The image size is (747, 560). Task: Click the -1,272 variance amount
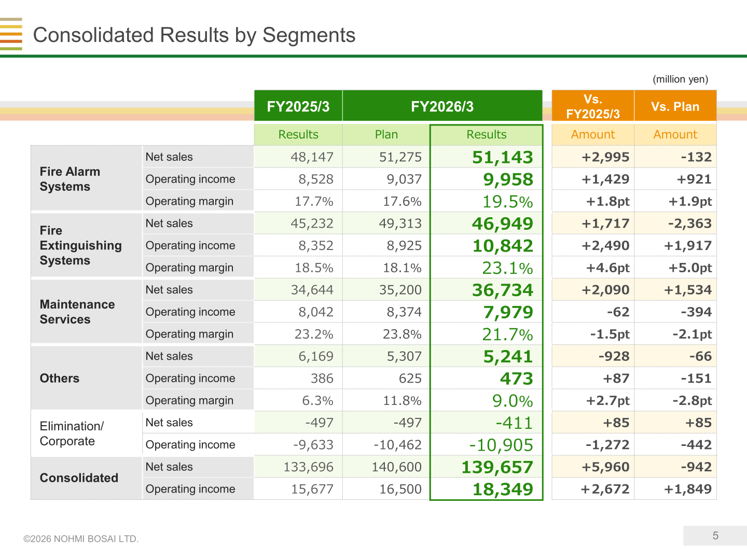[x=607, y=444]
